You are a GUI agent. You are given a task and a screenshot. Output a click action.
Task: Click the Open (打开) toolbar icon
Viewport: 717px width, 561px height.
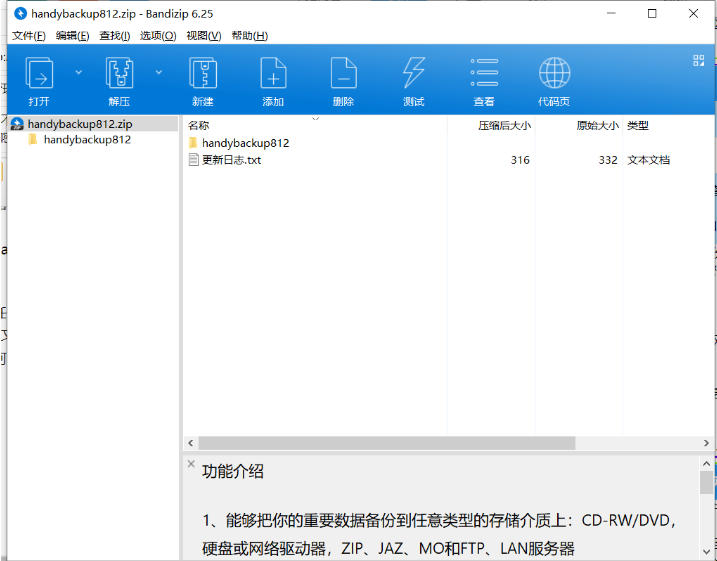[x=39, y=73]
